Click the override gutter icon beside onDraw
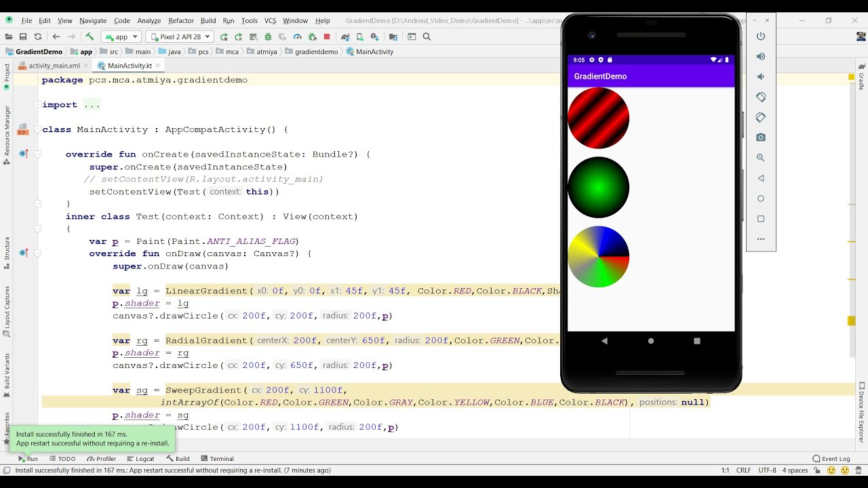The image size is (868, 488). [24, 253]
